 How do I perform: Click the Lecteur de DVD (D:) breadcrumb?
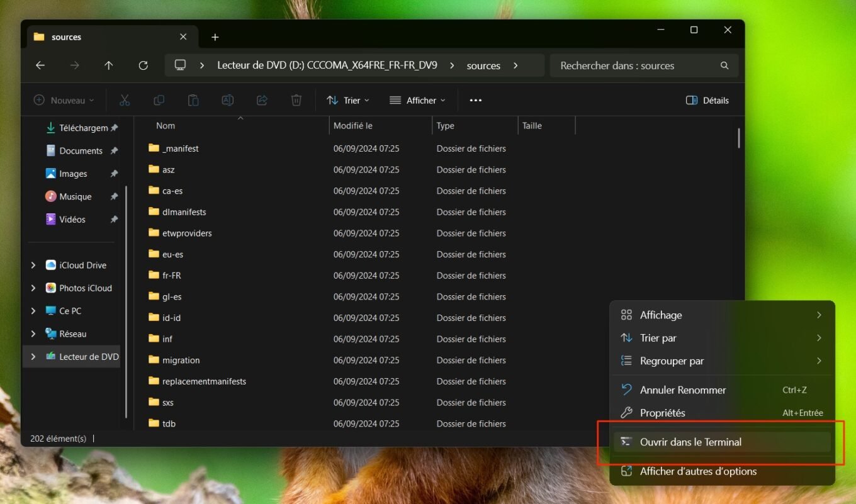coord(327,65)
